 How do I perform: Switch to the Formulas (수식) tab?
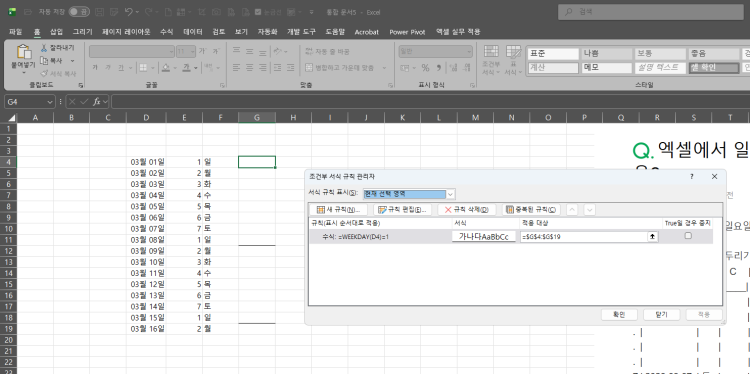166,32
